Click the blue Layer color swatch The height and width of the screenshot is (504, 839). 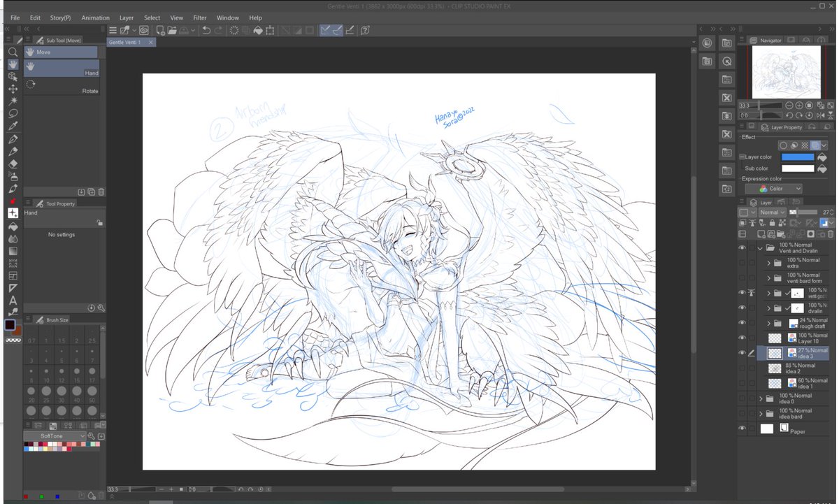pyautogui.click(x=797, y=157)
